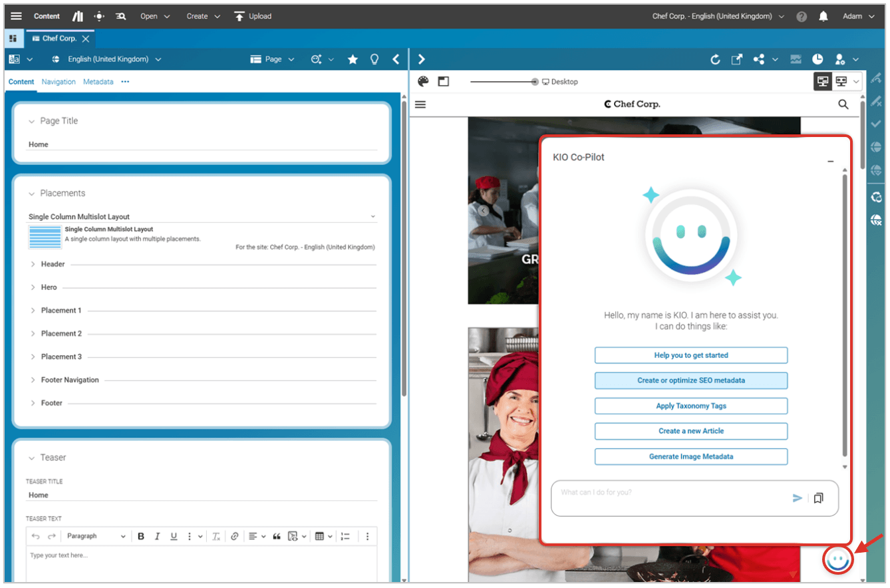The image size is (890, 588).
Task: Click the notification bell icon
Action: (823, 17)
